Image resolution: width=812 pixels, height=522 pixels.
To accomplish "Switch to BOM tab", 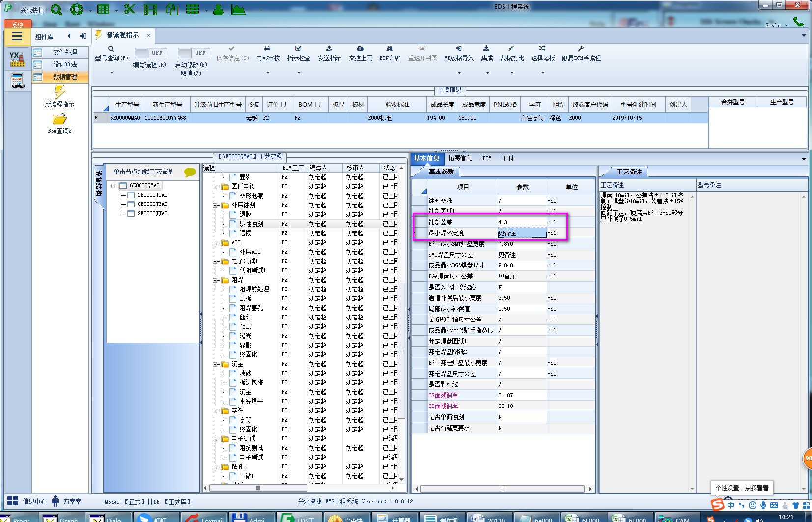I will tap(487, 158).
